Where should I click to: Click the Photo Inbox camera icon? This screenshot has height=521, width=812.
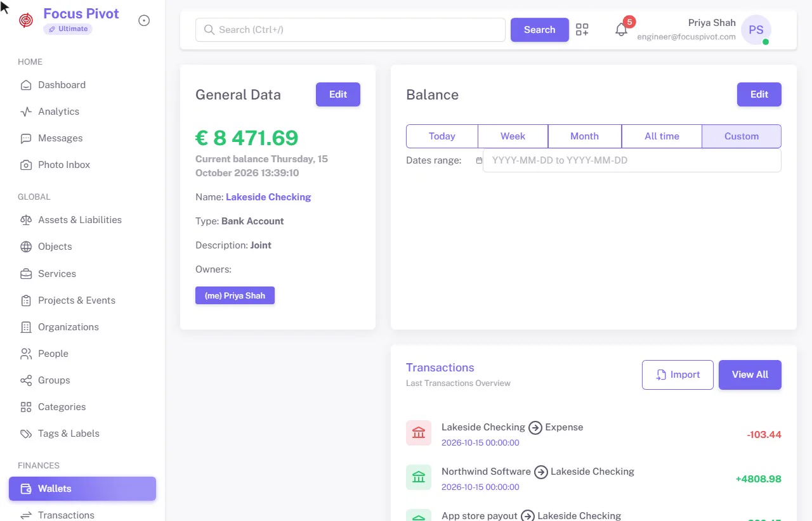pos(26,165)
